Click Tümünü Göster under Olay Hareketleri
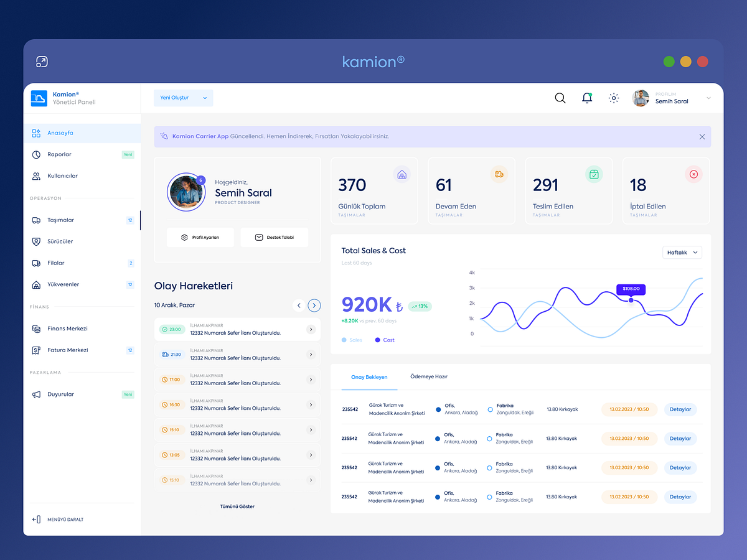Viewport: 747px width, 560px height. (237, 506)
